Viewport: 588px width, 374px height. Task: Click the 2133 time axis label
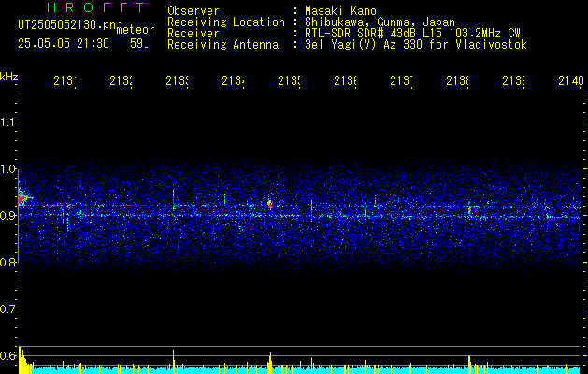pos(178,80)
